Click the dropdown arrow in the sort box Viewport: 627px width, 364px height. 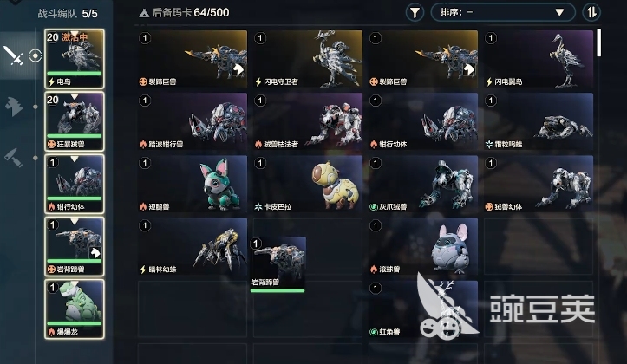[x=559, y=13]
